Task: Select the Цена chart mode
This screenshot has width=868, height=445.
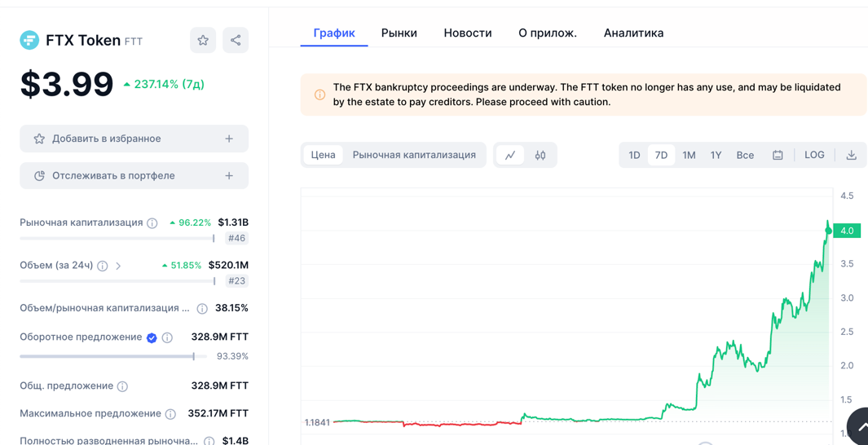Action: pyautogui.click(x=323, y=155)
